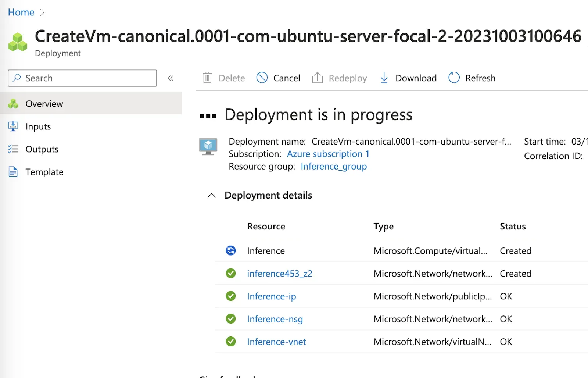Click the Created status for inference453_z2 row
588x378 pixels.
pyautogui.click(x=516, y=274)
